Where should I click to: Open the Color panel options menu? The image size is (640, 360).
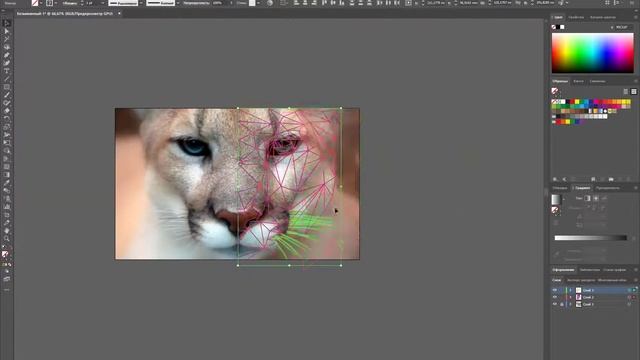point(636,18)
